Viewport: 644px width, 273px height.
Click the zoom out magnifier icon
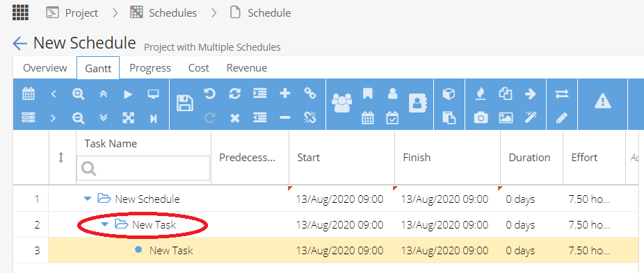78,118
